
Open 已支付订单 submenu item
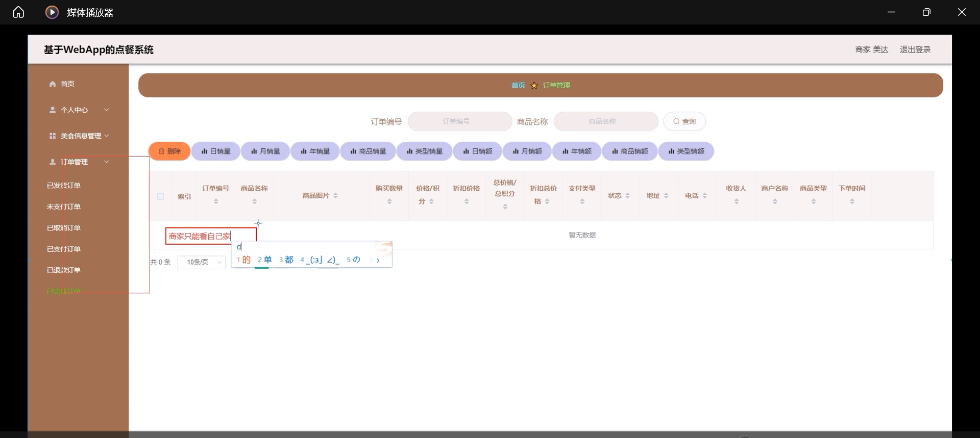point(63,249)
